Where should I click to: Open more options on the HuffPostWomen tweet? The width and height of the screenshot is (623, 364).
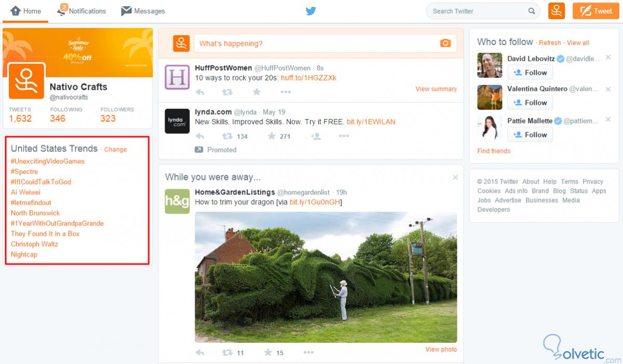tap(286, 92)
